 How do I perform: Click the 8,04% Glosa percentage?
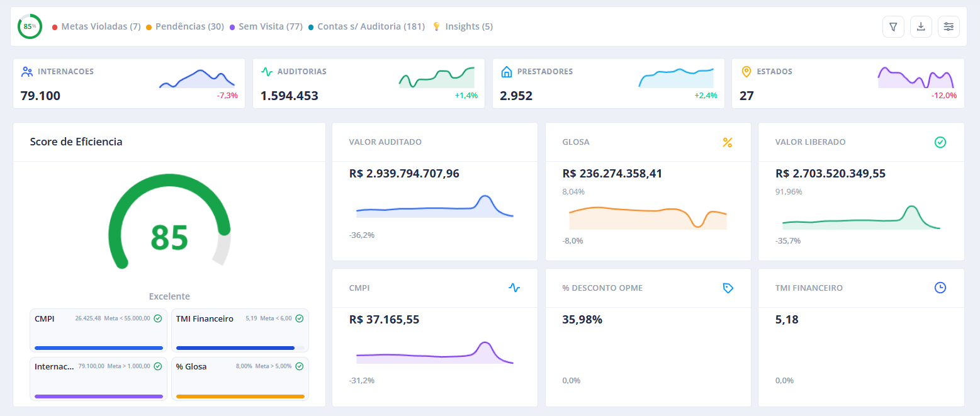(573, 191)
